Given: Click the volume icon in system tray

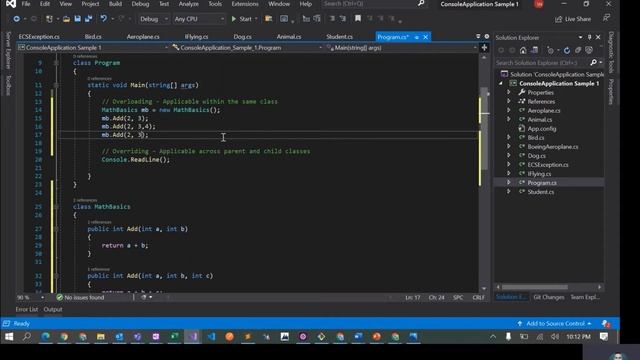Looking at the screenshot, I should coord(555,337).
